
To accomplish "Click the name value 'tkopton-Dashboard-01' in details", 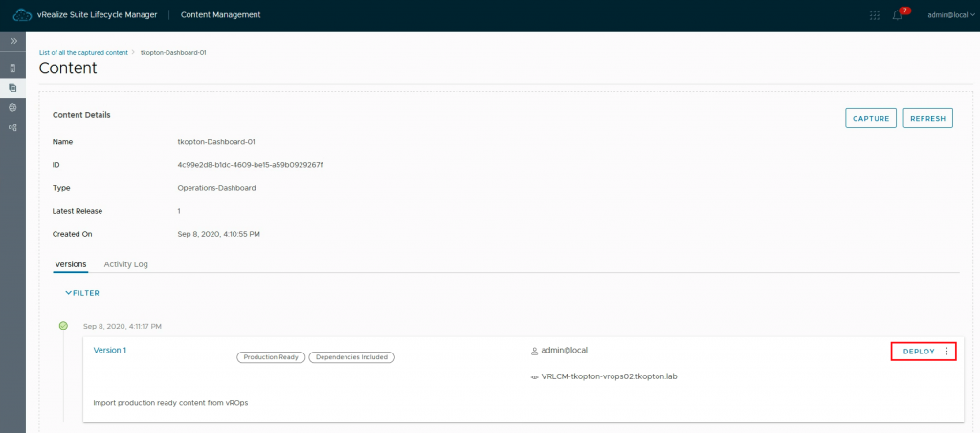I will tap(216, 142).
